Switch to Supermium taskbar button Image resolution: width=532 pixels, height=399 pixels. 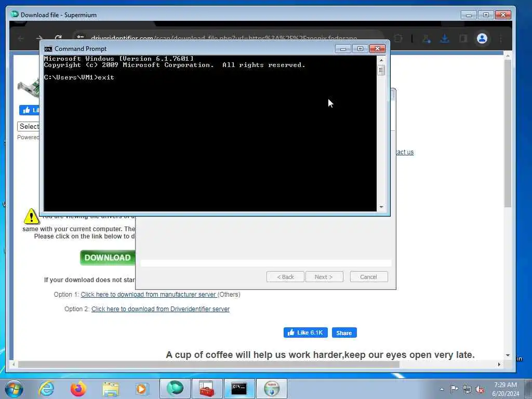(175, 389)
